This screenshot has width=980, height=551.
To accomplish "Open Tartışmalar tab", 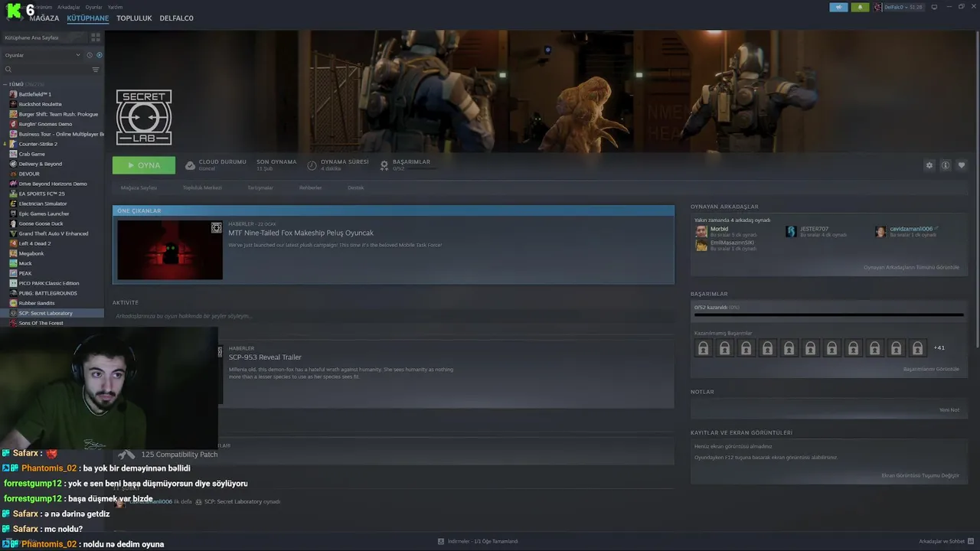I will click(260, 187).
